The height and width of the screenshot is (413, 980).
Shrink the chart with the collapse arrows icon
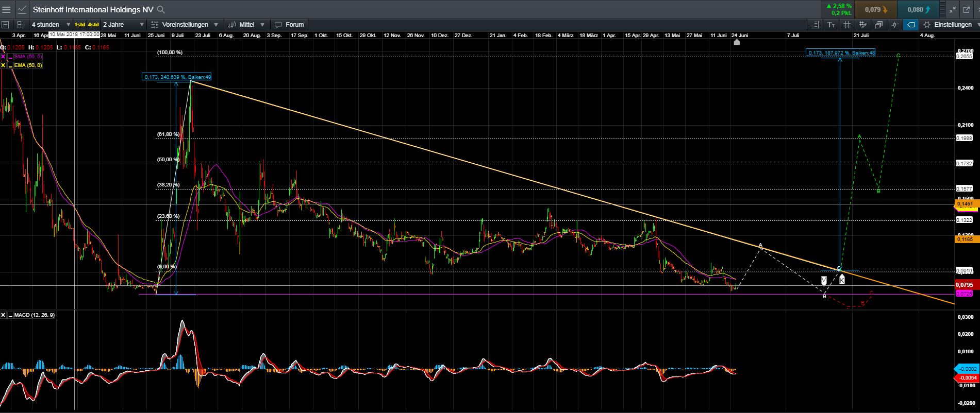pyautogui.click(x=952, y=9)
